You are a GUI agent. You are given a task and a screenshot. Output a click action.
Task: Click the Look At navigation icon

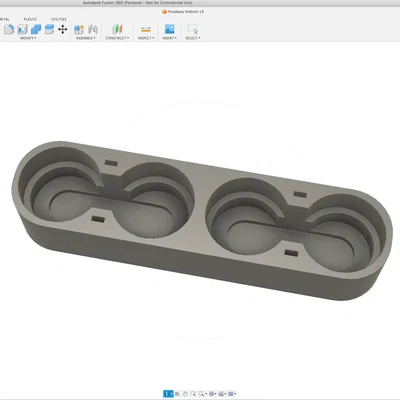point(177,394)
